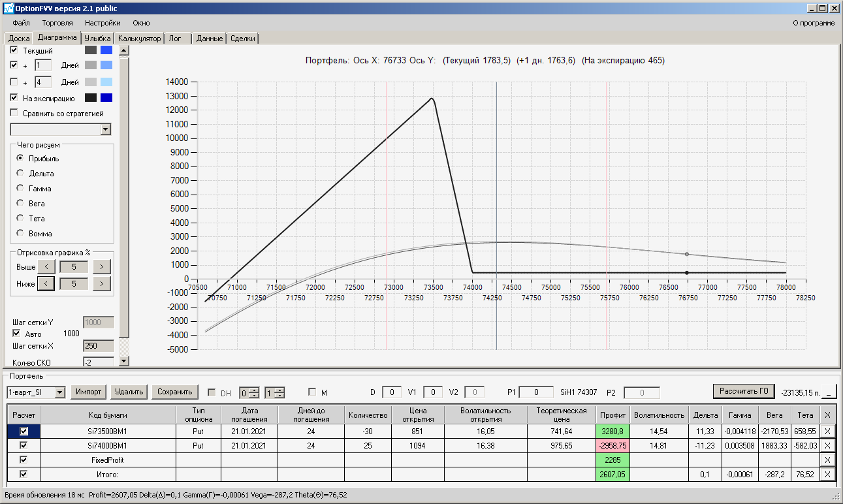
Task: Enable the +4 Дней curve checkbox
Action: click(x=14, y=82)
